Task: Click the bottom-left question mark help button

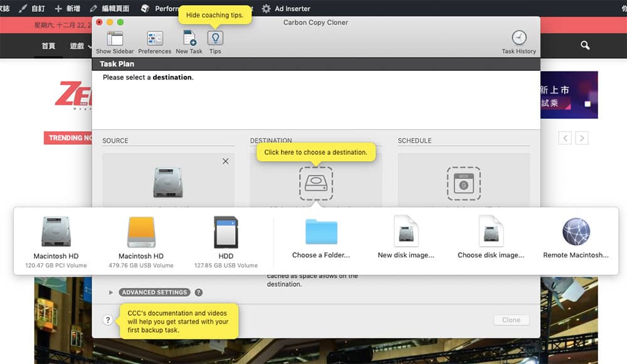Action: point(108,320)
